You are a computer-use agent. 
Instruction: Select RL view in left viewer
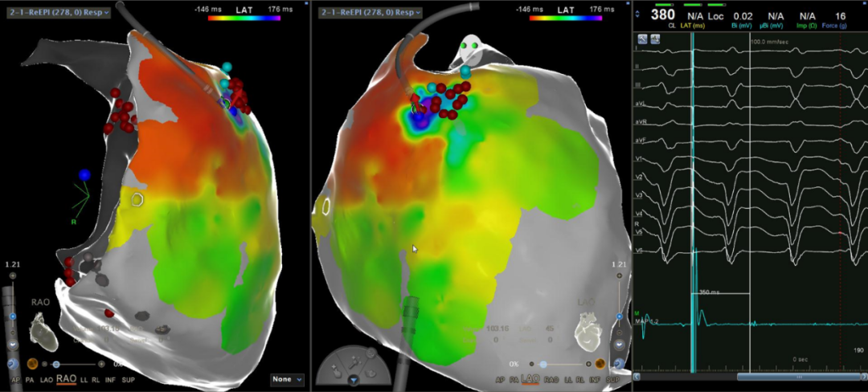(96, 380)
